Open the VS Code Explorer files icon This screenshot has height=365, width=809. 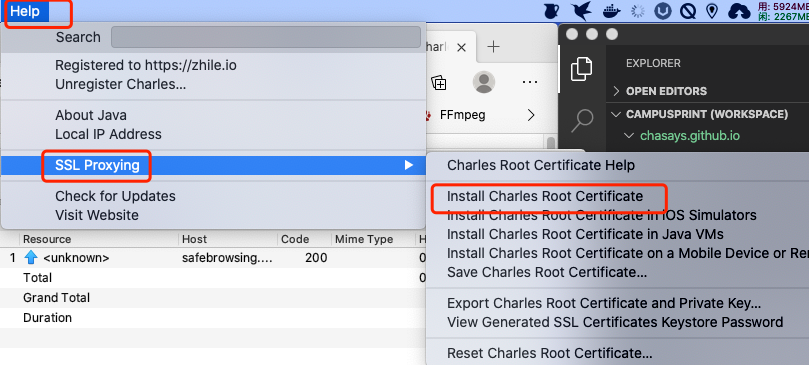coord(581,69)
